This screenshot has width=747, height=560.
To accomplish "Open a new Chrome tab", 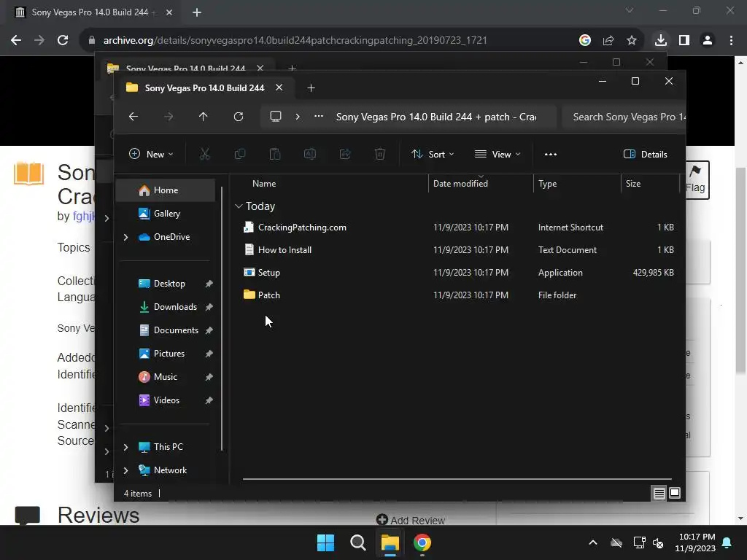I will 197,12.
